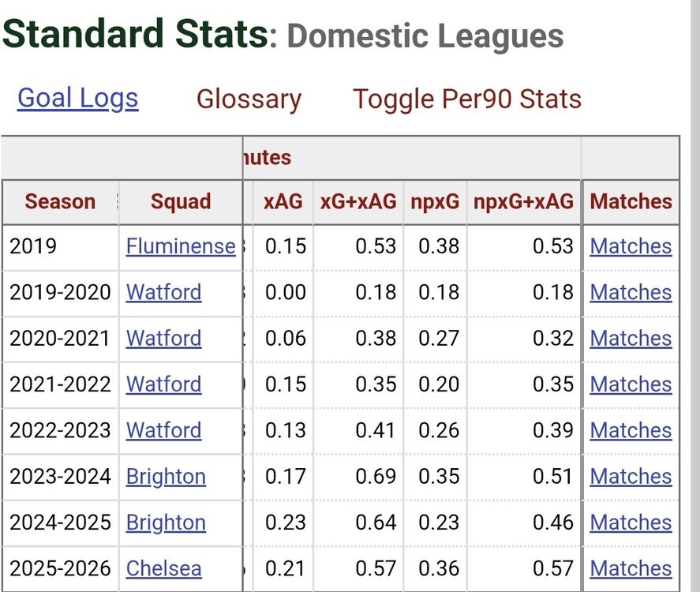Open Watford link in 2021-2022 row
Image resolution: width=700 pixels, height=592 pixels.
click(164, 384)
